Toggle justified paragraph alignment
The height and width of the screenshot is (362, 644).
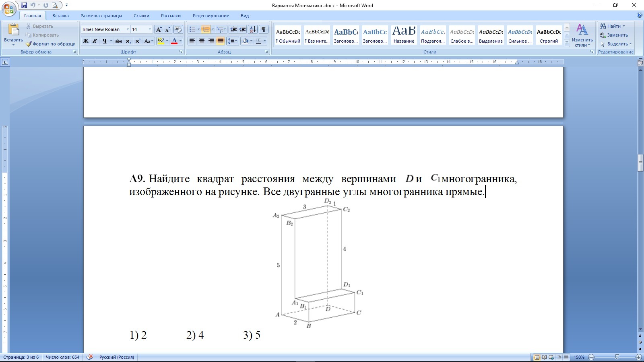(x=221, y=41)
